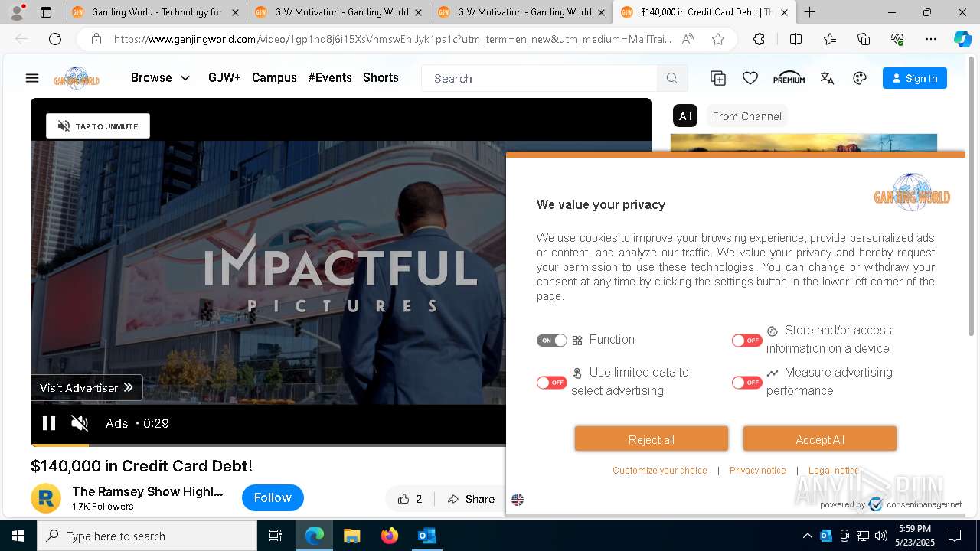Enable Store and/or access information toggle
Screen dimensions: 980x551
click(x=746, y=341)
